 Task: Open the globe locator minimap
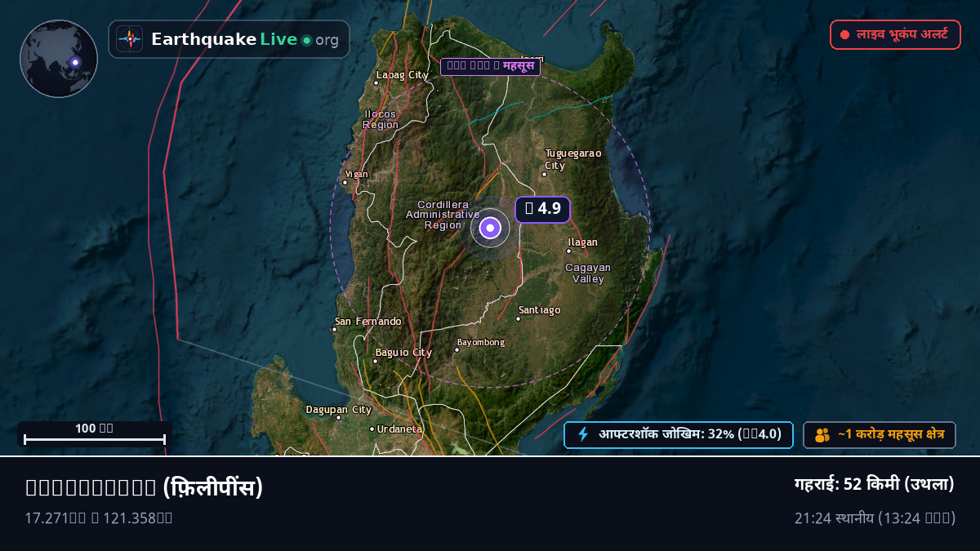59,59
